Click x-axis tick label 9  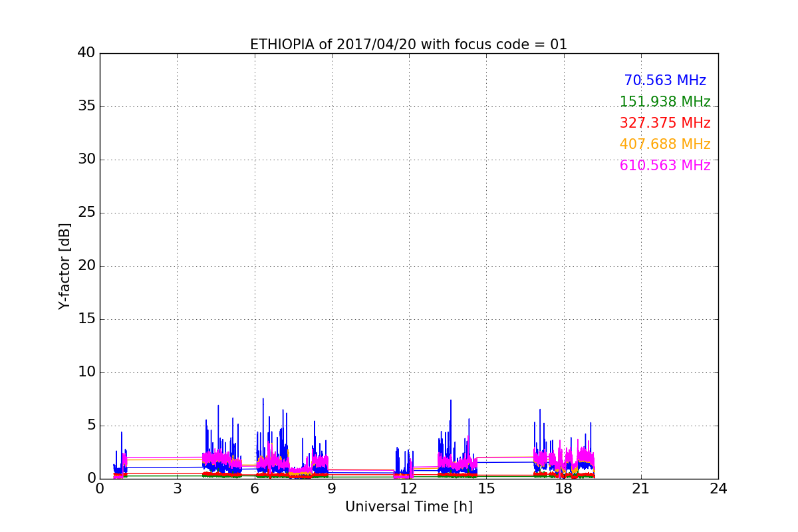point(332,489)
